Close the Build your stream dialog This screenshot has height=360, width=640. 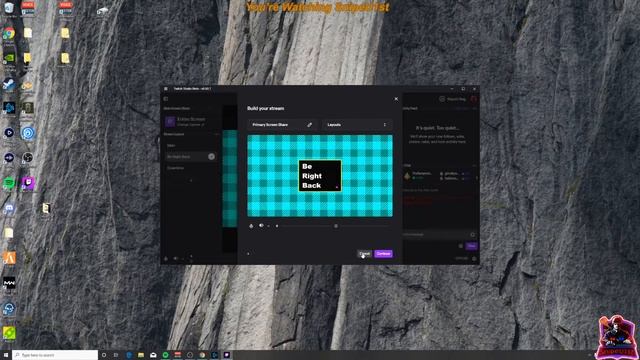396,99
